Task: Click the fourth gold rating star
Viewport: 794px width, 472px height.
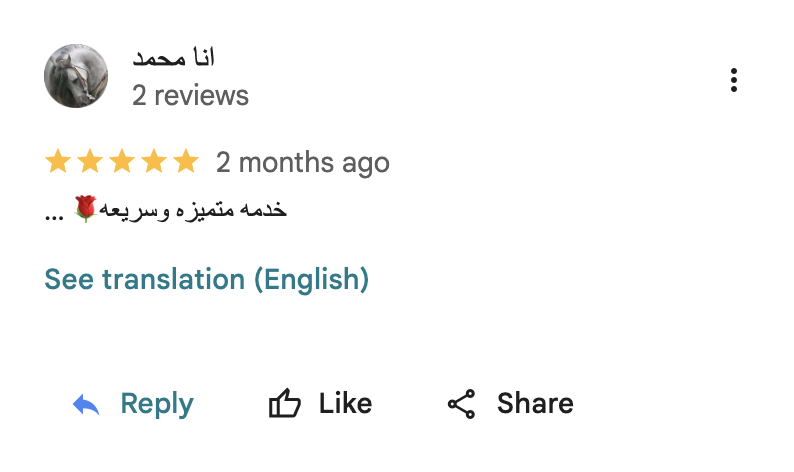Action: [154, 161]
